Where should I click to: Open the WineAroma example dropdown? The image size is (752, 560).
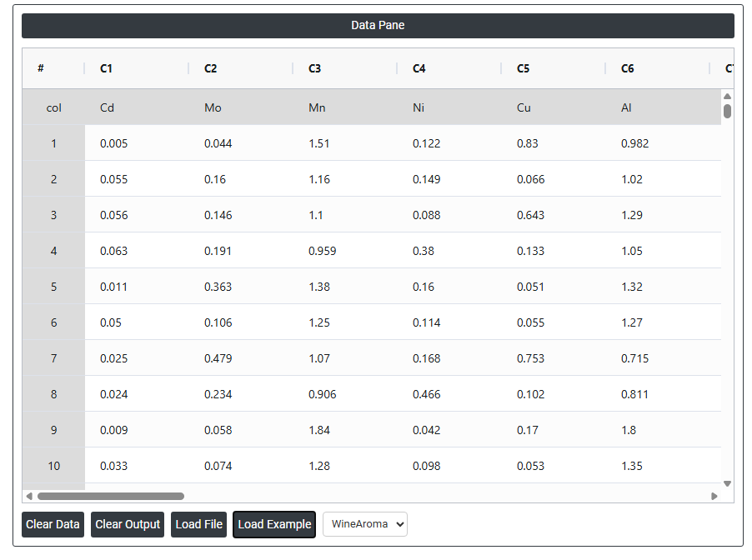[x=365, y=524]
